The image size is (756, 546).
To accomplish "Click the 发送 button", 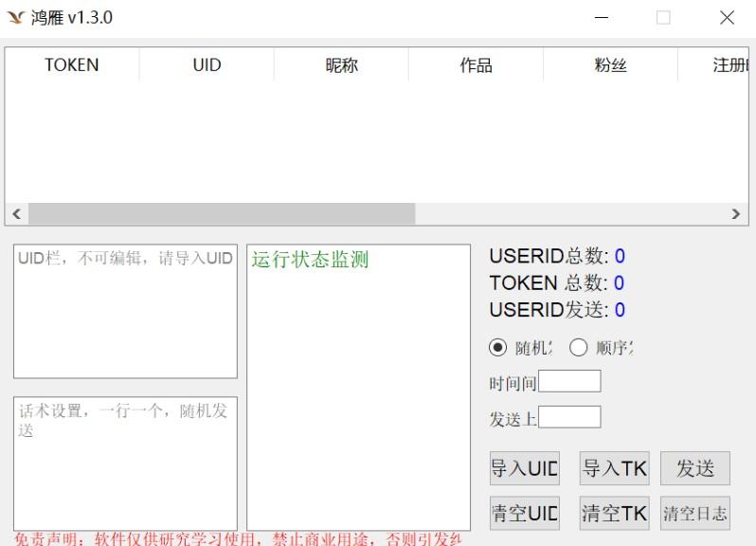I will coord(694,468).
